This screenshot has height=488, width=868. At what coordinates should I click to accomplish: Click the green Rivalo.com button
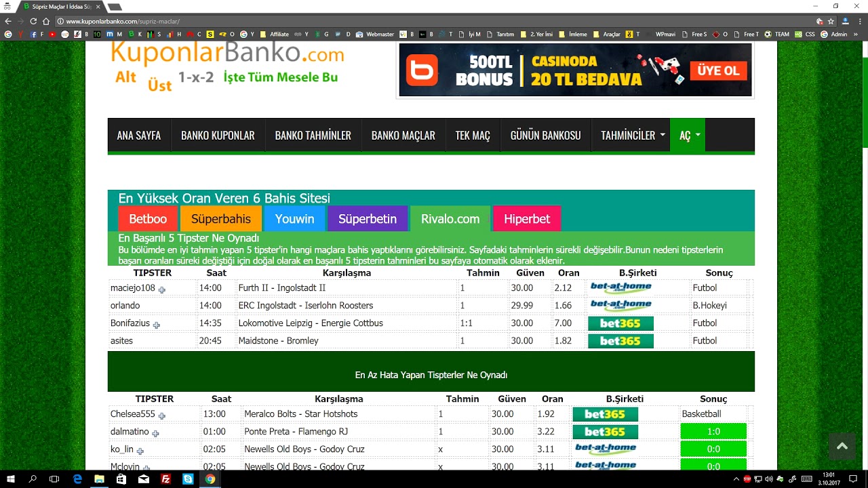(x=450, y=219)
